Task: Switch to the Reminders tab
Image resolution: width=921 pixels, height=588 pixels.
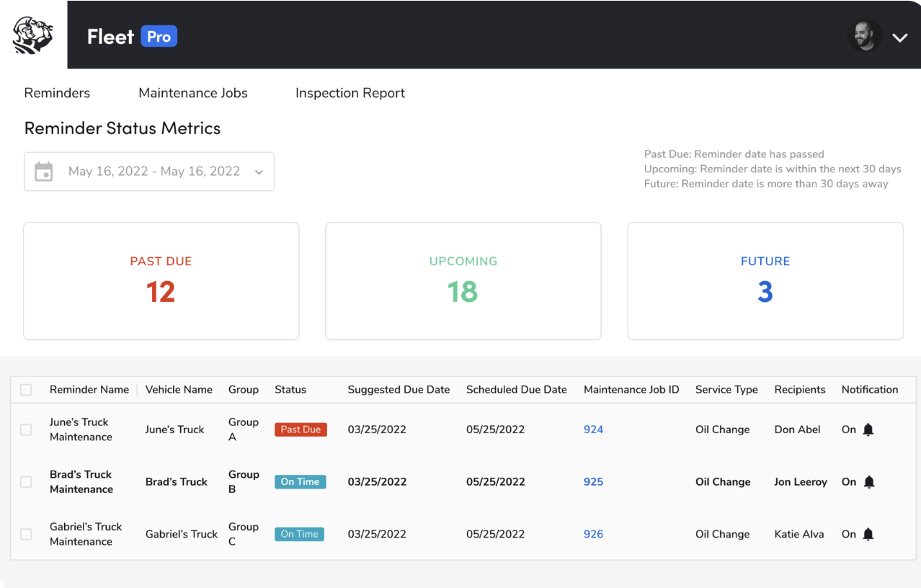Action: pos(57,93)
